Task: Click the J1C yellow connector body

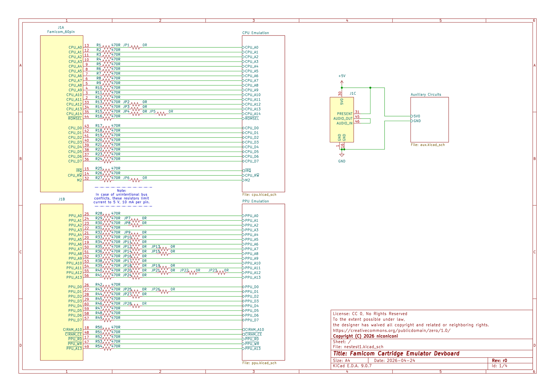Action: point(342,120)
